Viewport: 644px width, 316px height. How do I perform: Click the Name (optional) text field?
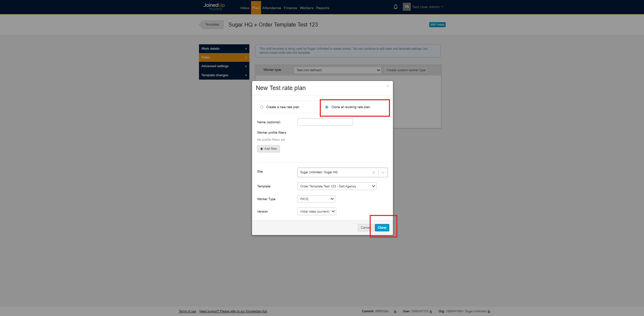(x=325, y=122)
